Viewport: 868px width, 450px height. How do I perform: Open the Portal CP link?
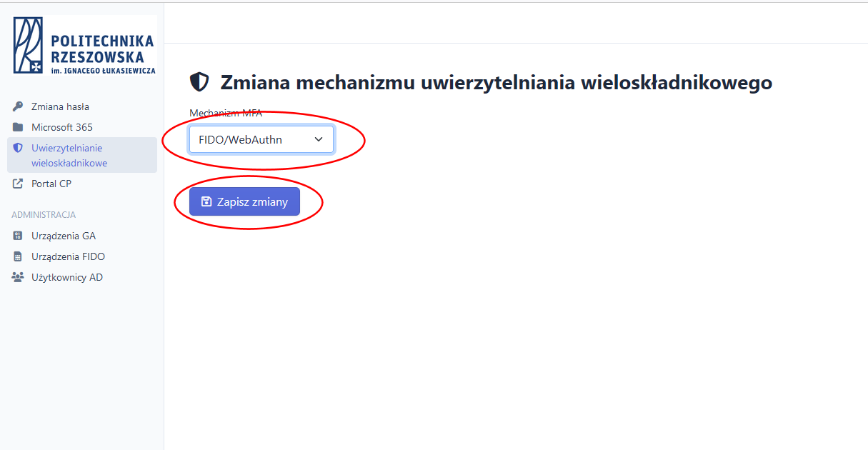tap(51, 184)
